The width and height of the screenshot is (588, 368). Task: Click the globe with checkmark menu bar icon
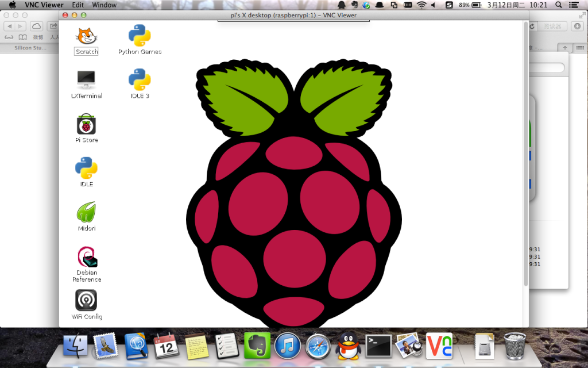[366, 5]
